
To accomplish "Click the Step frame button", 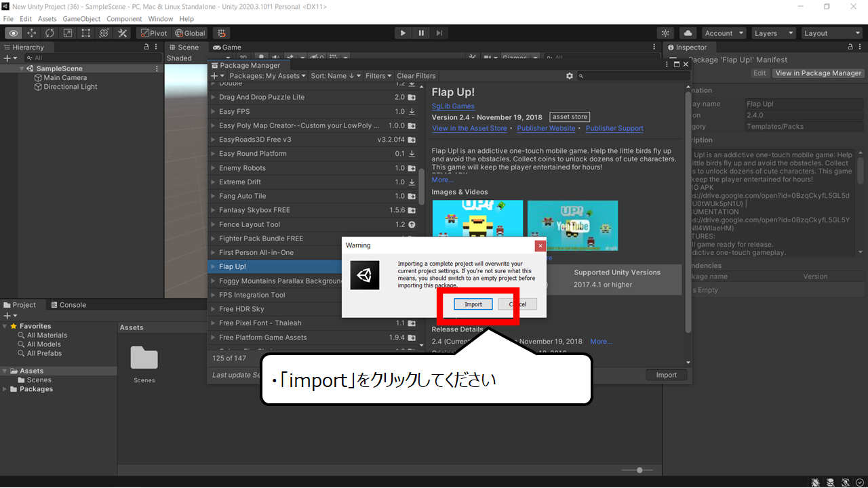I will [x=439, y=33].
